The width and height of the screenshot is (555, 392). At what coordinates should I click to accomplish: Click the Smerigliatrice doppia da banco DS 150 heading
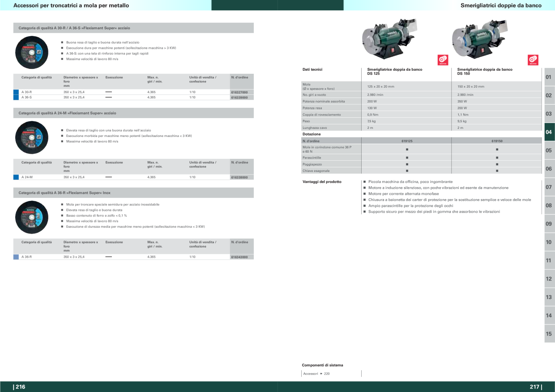485,71
